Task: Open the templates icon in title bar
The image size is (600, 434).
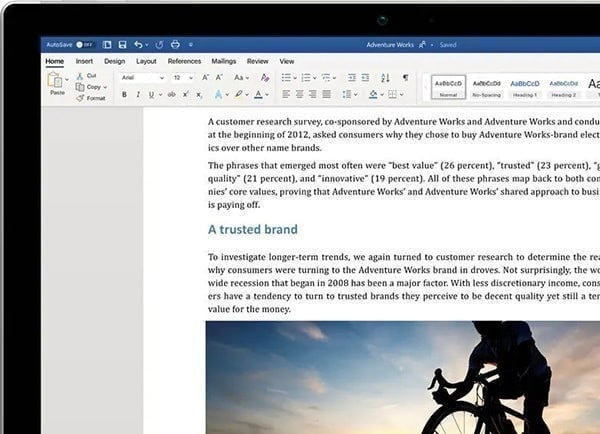Action: coord(107,45)
